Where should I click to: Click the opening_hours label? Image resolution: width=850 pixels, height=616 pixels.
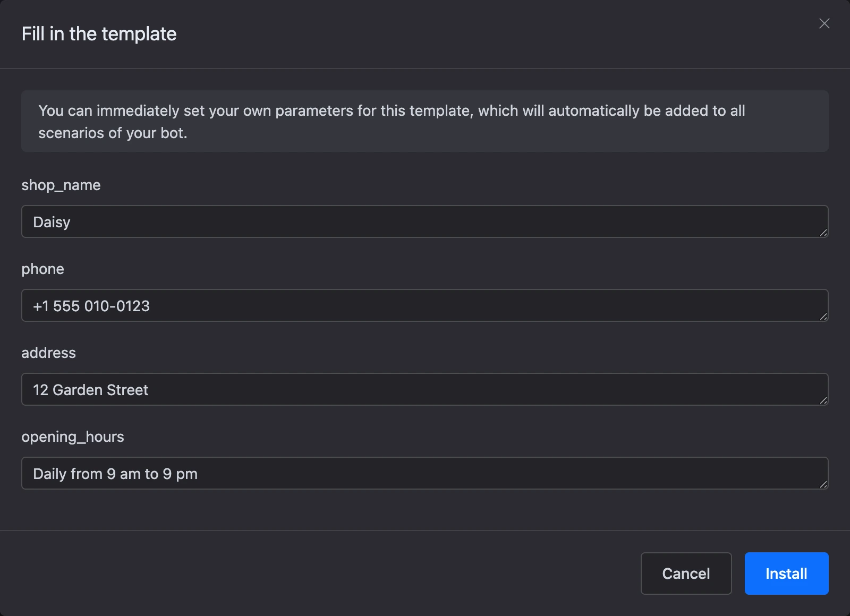tap(73, 437)
